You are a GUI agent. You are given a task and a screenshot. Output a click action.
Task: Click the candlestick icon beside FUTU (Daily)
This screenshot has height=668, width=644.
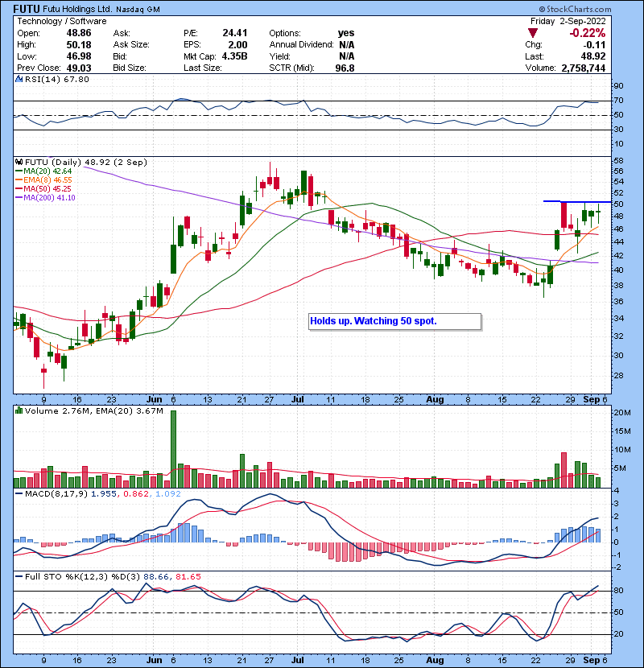(19, 163)
